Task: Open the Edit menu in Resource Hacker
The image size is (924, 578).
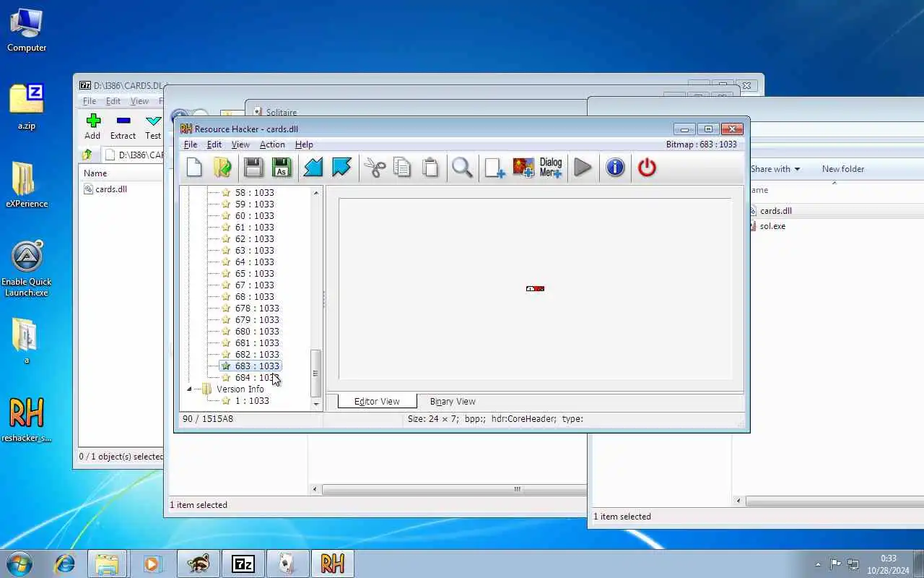Action: click(214, 144)
